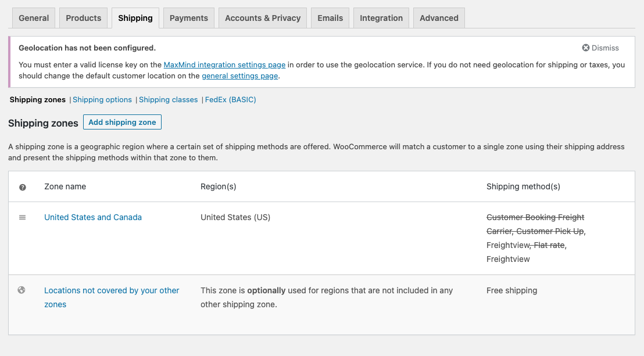644x356 pixels.
Task: Go to the Advanced tab
Action: (x=439, y=18)
